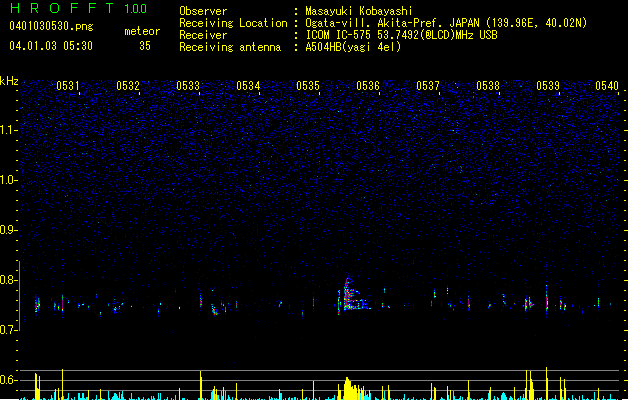This screenshot has width=629, height=400.
Task: Click the 'meteor' label
Action: click(x=142, y=31)
